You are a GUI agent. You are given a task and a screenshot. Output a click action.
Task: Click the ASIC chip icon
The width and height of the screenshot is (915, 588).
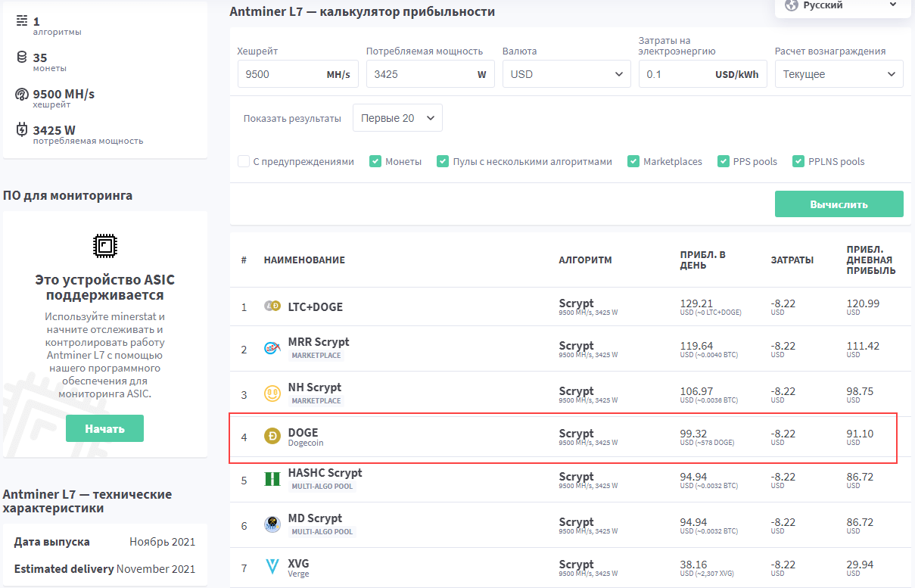[x=104, y=245]
